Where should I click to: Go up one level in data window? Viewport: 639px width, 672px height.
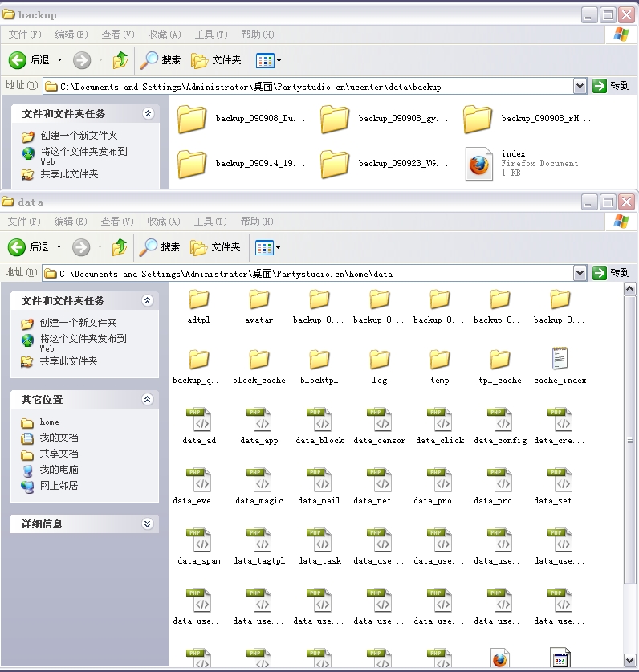[x=120, y=247]
